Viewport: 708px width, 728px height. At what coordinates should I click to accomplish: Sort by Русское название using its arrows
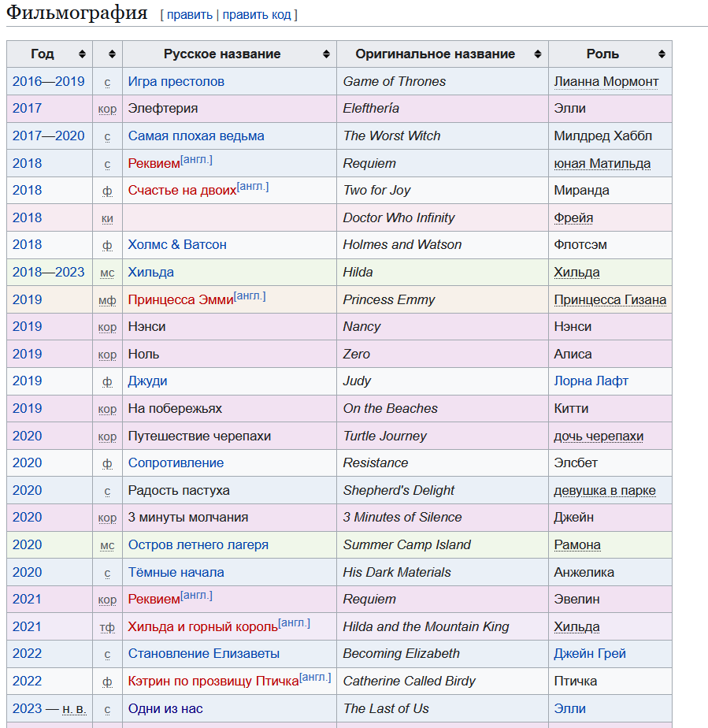click(x=326, y=54)
